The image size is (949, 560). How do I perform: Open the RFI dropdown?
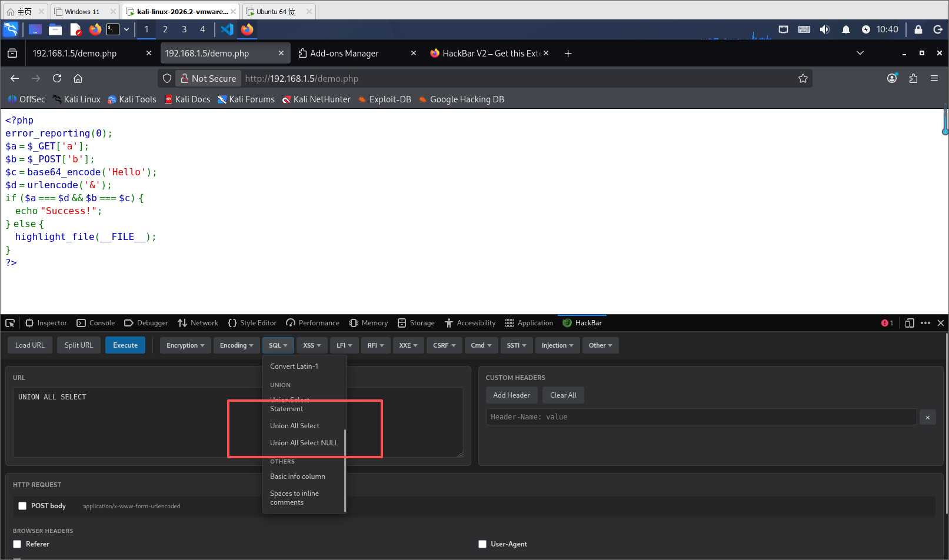[375, 345]
